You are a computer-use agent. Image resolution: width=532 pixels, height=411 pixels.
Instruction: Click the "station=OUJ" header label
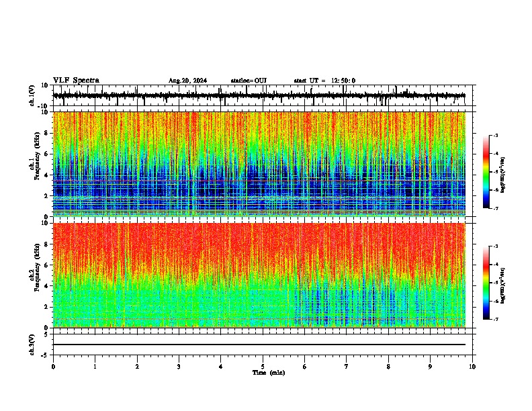click(249, 81)
